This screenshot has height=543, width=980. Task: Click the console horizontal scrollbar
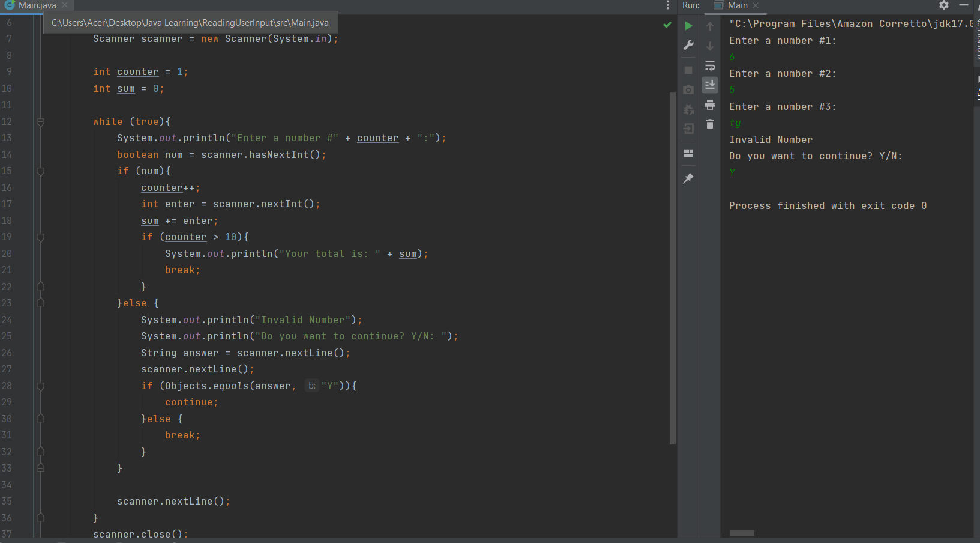742,533
